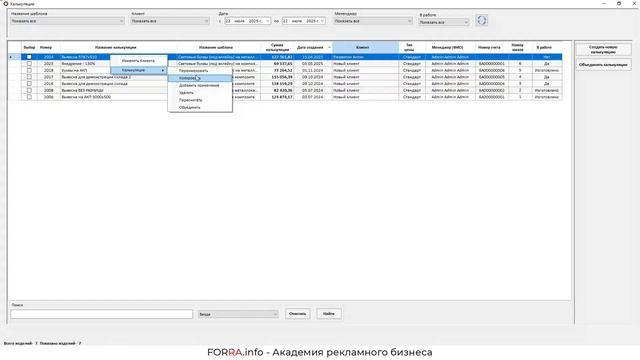Click into the search text field

pos(102,314)
